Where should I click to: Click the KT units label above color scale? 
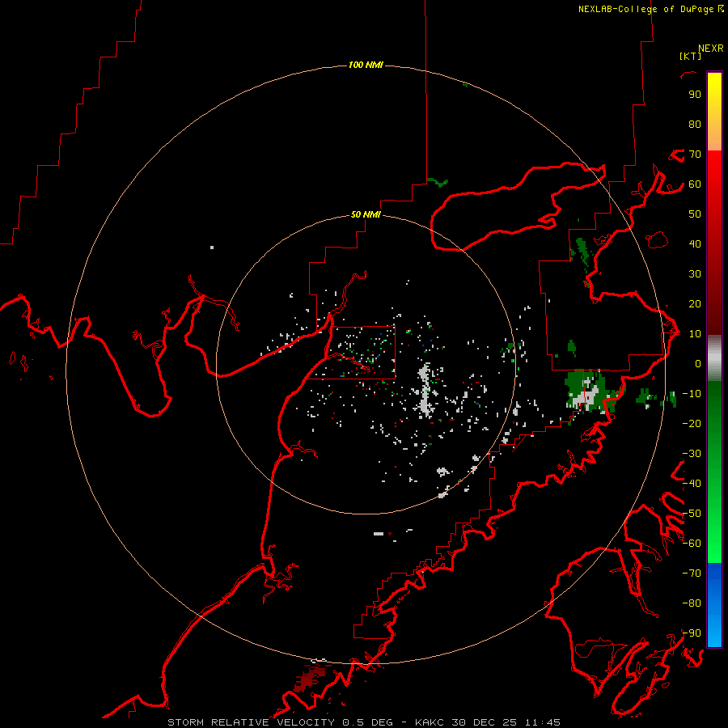(x=691, y=56)
